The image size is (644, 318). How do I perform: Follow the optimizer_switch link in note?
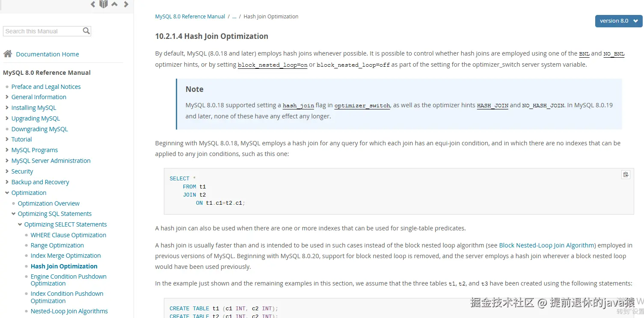(x=362, y=106)
